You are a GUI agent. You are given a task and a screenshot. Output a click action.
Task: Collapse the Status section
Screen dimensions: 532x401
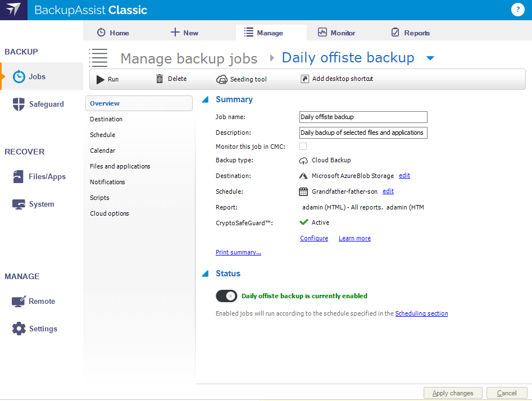pos(205,274)
